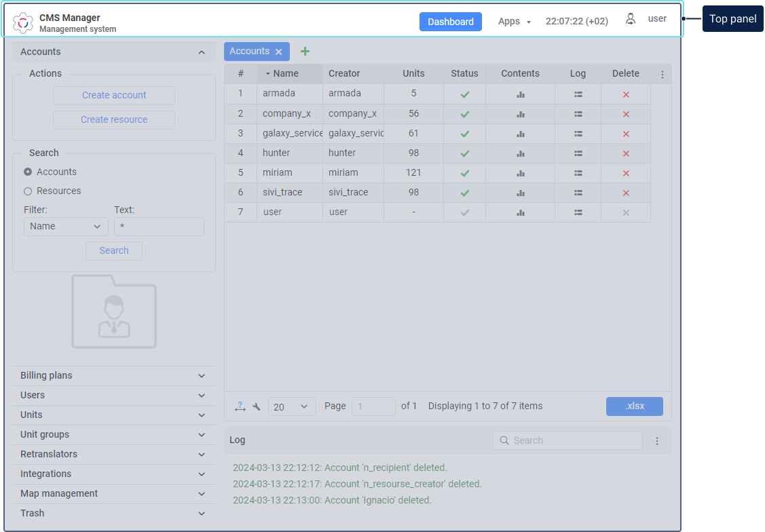This screenshot has width=765, height=532.
Task: Delete the company_x account
Action: (626, 114)
